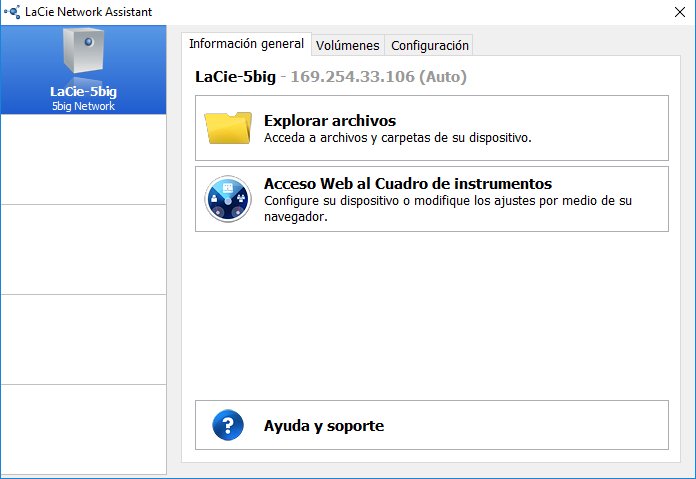This screenshot has width=696, height=479.
Task: Select the LaCie-5big device cube icon
Action: [x=83, y=50]
